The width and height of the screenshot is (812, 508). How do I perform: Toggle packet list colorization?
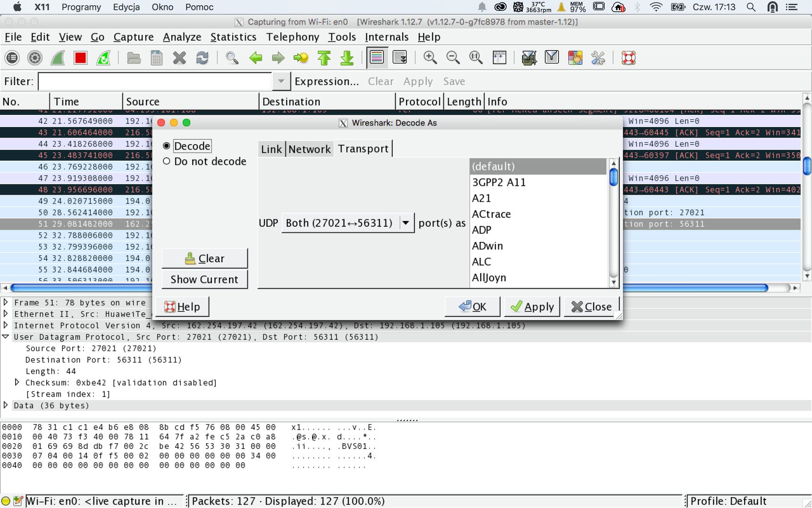point(377,58)
